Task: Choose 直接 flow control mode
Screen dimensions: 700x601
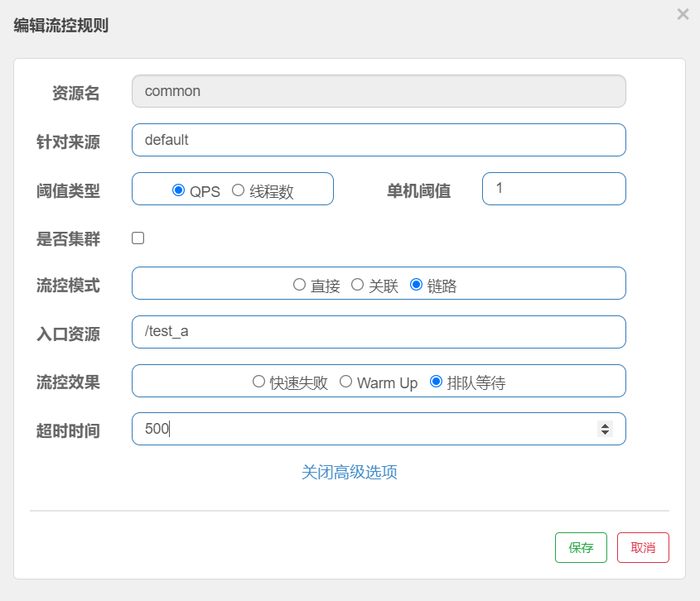Action: point(299,284)
